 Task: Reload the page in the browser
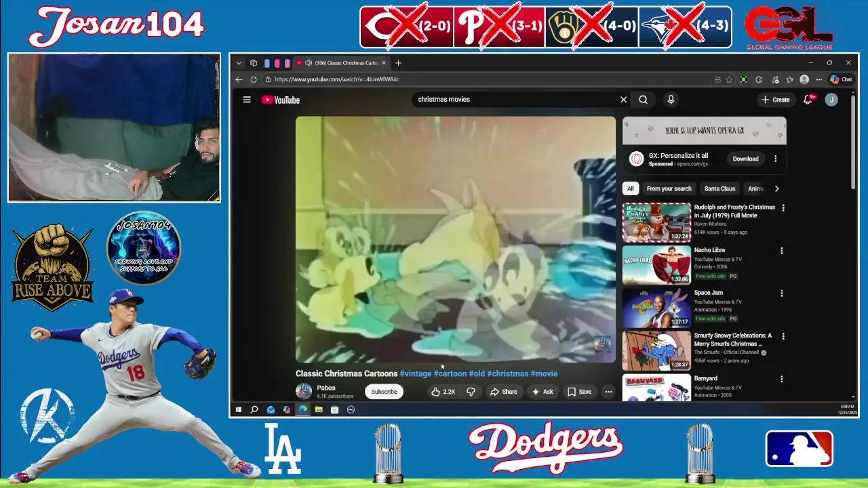coord(254,79)
